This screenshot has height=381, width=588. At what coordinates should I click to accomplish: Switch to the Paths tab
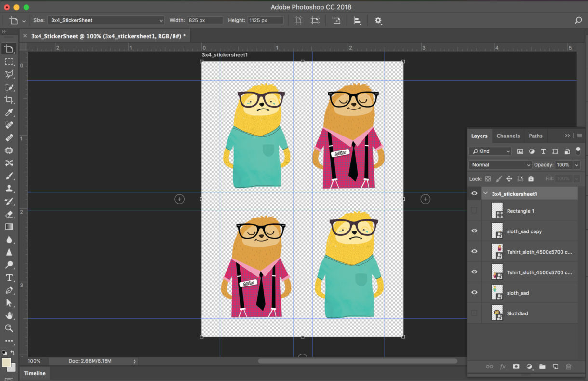[535, 136]
